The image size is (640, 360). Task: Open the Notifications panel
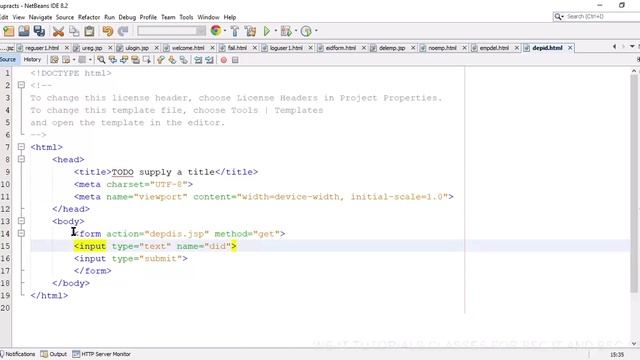tap(18, 354)
